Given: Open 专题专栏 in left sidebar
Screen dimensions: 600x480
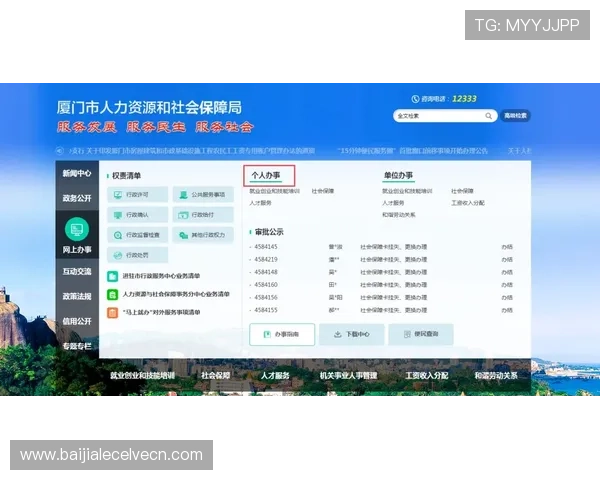Looking at the screenshot, I should pyautogui.click(x=77, y=346).
